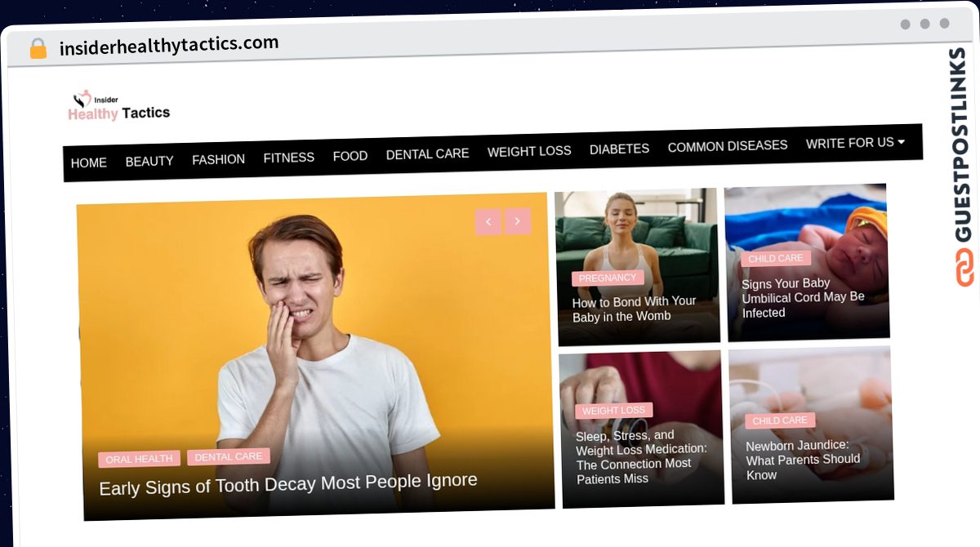Open the Weight Loss navigation item
980x547 pixels.
(x=529, y=151)
